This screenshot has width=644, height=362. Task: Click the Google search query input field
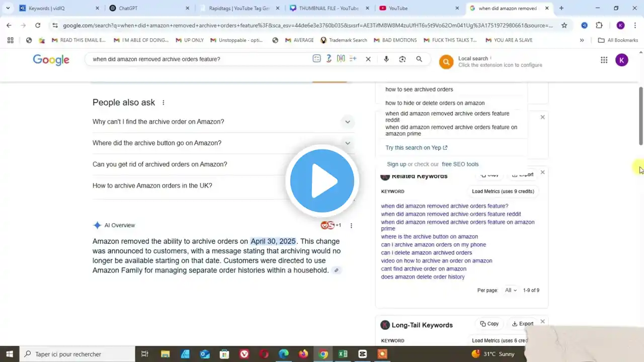click(x=199, y=59)
